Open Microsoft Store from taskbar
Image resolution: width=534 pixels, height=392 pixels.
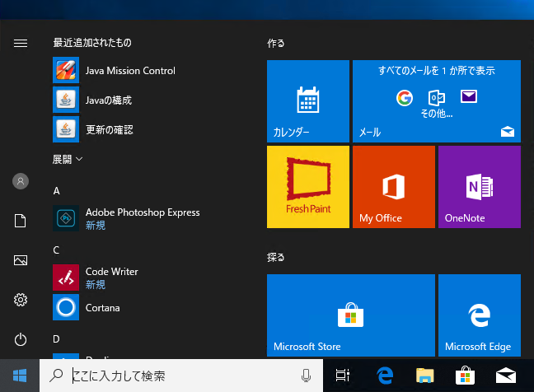[x=466, y=376]
